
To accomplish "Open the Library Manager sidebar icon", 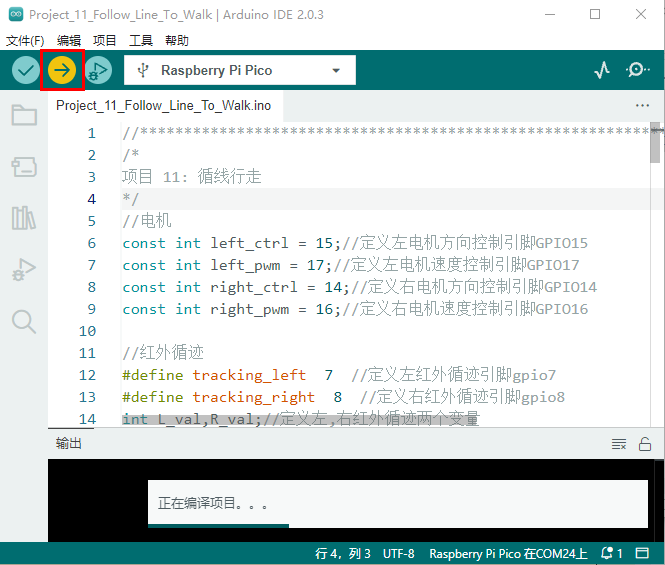I will click(x=24, y=218).
